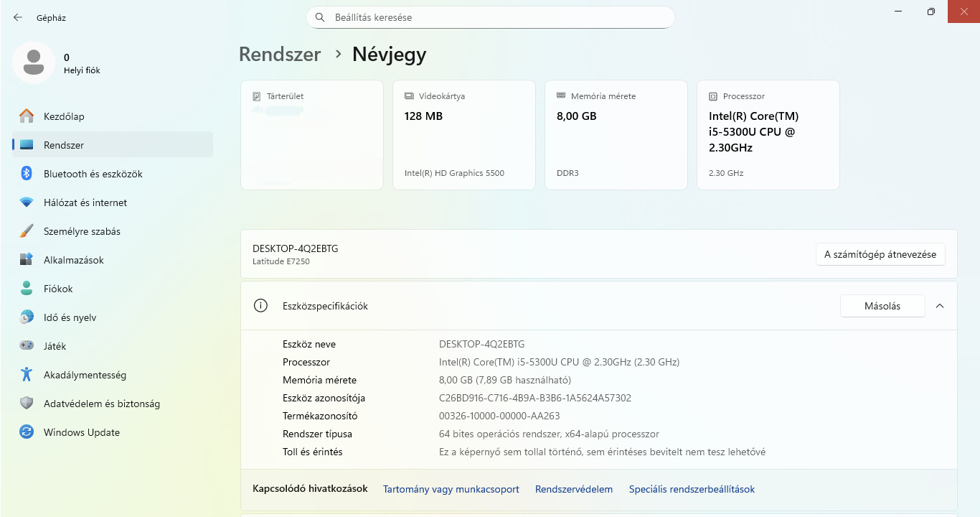Go to Hálózat és internet
Image resolution: width=980 pixels, height=517 pixels.
[113, 202]
